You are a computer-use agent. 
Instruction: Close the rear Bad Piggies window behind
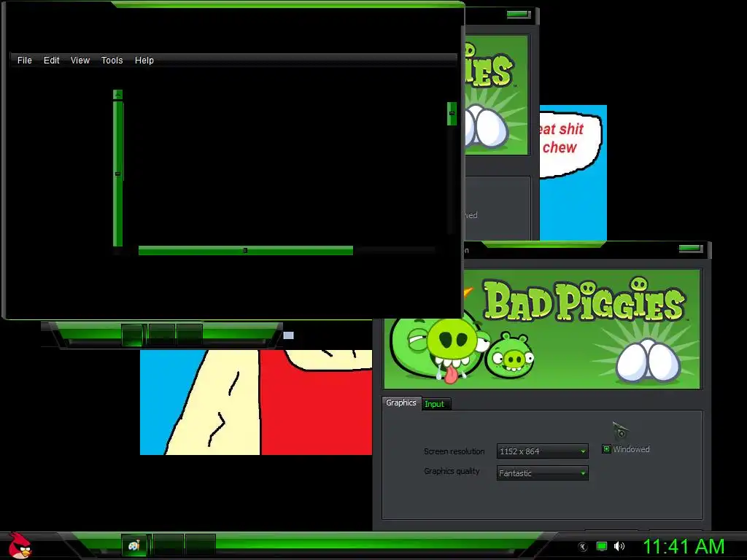coord(519,14)
